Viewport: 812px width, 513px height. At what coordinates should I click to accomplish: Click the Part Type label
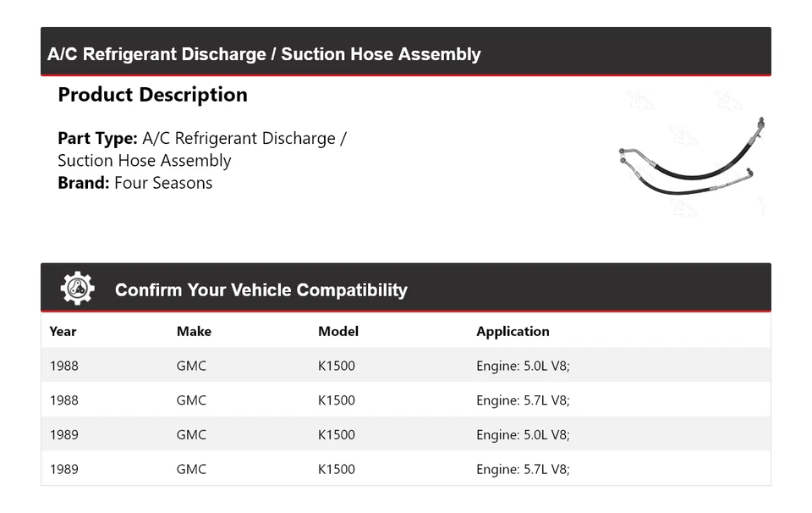pos(97,138)
